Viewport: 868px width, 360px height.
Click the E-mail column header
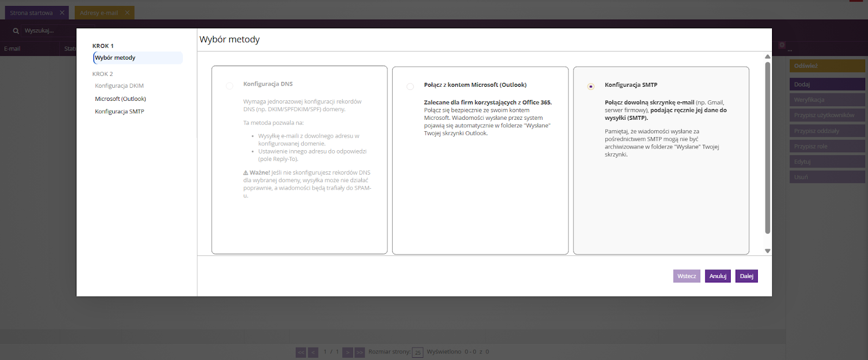(x=12, y=49)
